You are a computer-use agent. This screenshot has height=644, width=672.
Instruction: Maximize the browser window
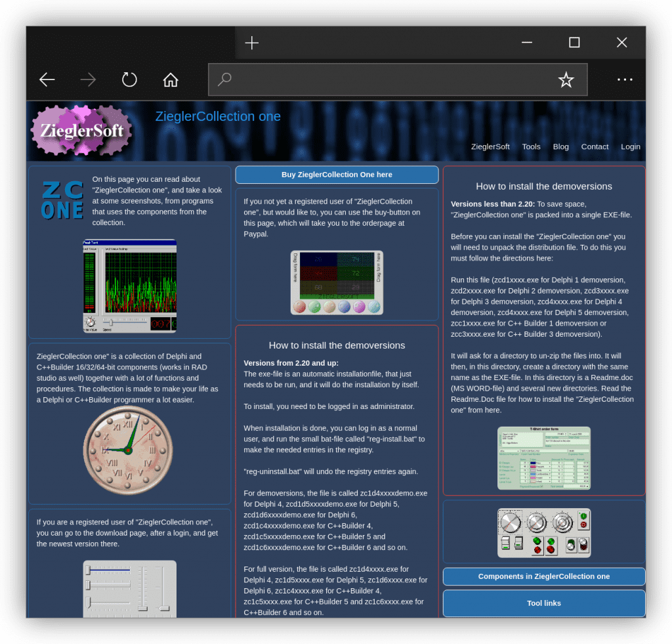coord(574,43)
